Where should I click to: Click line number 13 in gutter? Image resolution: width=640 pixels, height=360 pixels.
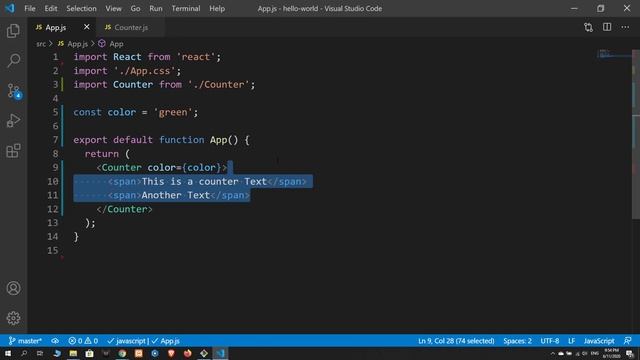click(x=53, y=223)
